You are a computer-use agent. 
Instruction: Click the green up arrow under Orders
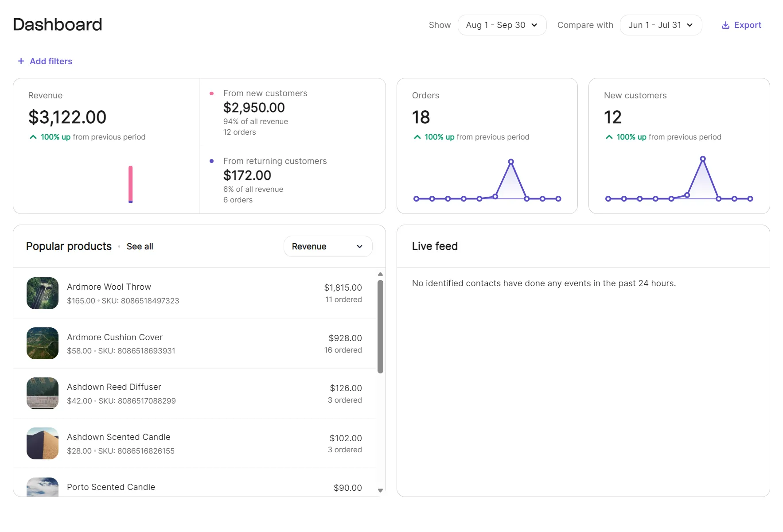click(x=417, y=137)
